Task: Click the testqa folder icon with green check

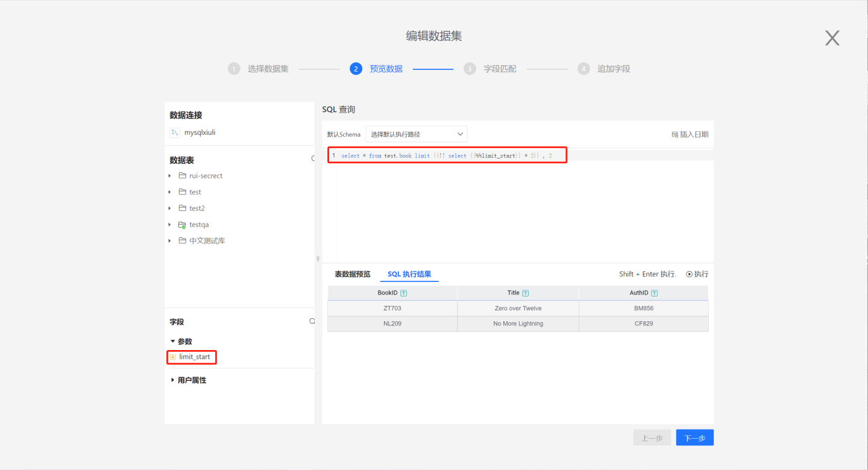Action: tap(182, 225)
